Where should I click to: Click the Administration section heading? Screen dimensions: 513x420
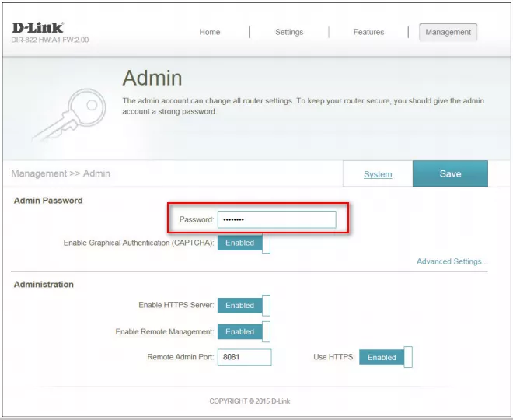(x=44, y=285)
